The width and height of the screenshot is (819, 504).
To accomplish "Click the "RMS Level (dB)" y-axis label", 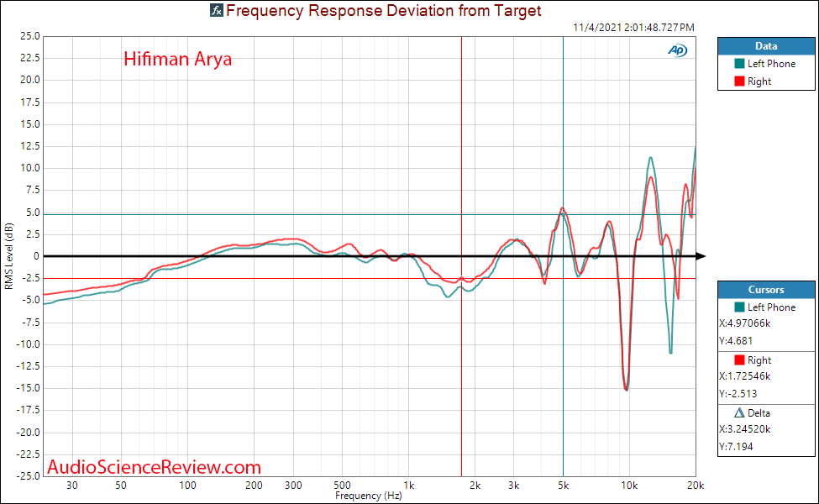I will [x=8, y=256].
